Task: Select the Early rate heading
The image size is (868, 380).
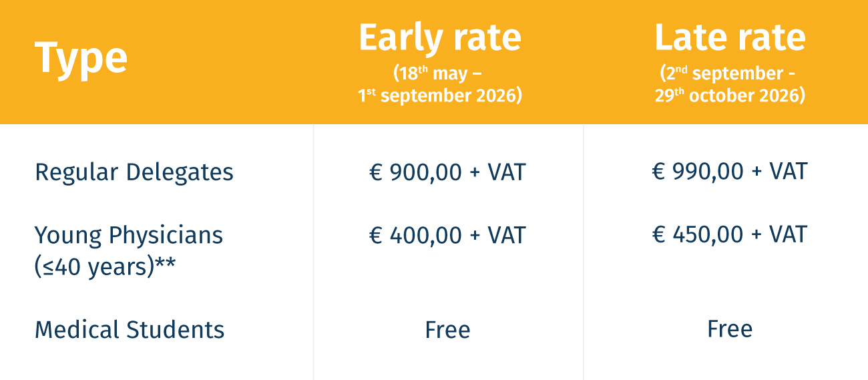Action: click(x=439, y=37)
